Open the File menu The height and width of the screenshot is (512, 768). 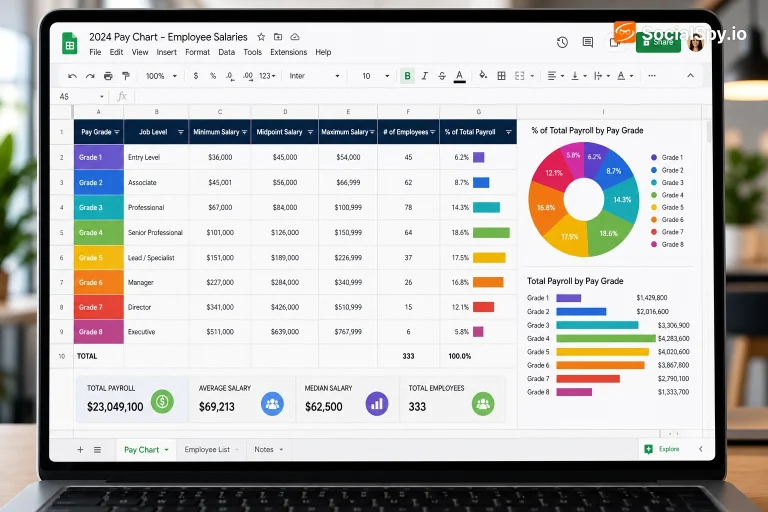point(95,52)
